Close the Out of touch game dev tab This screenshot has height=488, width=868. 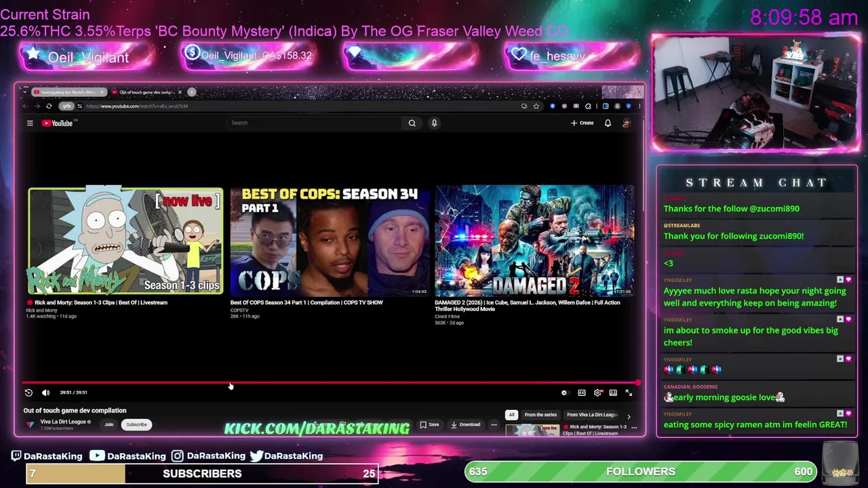pos(180,92)
